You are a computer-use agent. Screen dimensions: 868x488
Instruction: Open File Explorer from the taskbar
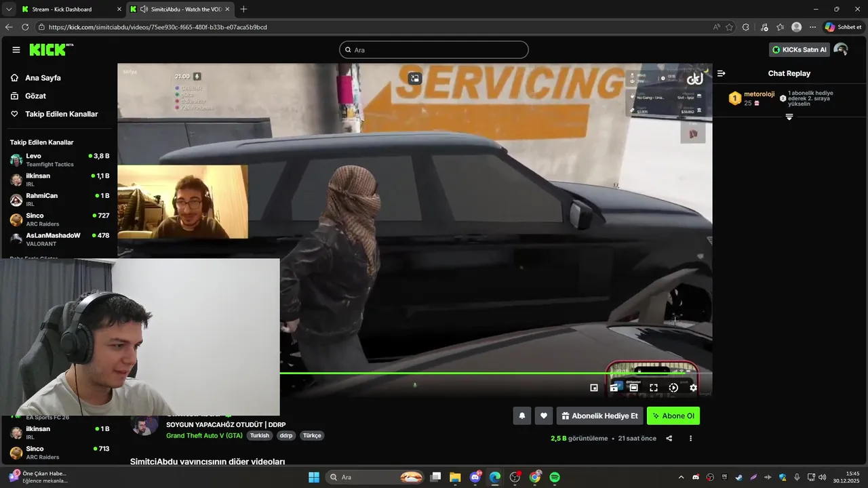pos(455,477)
